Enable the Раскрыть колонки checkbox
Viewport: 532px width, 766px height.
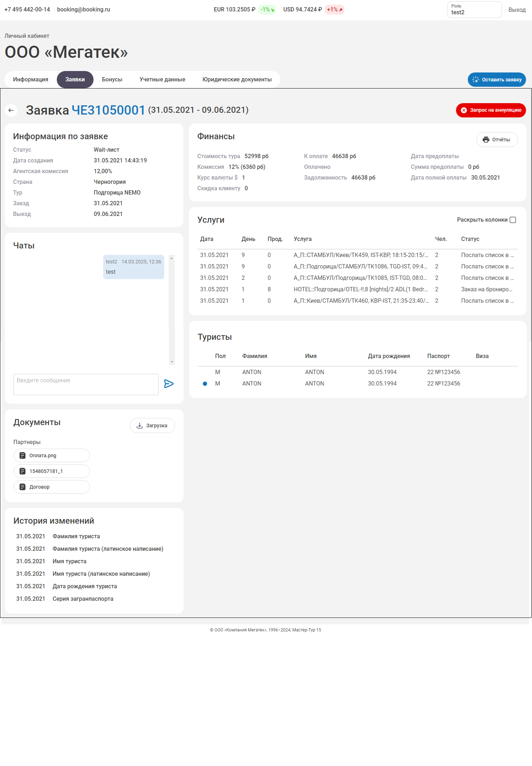click(513, 220)
